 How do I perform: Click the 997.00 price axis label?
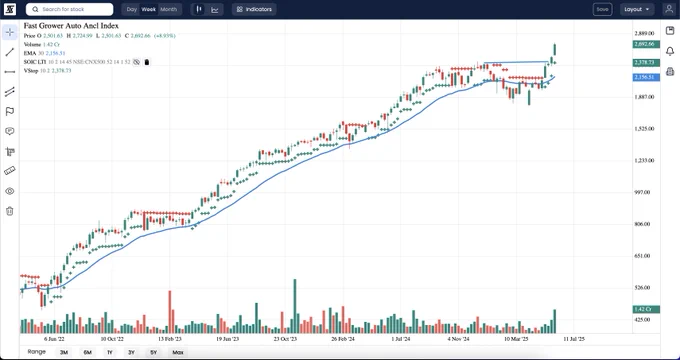(x=642, y=192)
